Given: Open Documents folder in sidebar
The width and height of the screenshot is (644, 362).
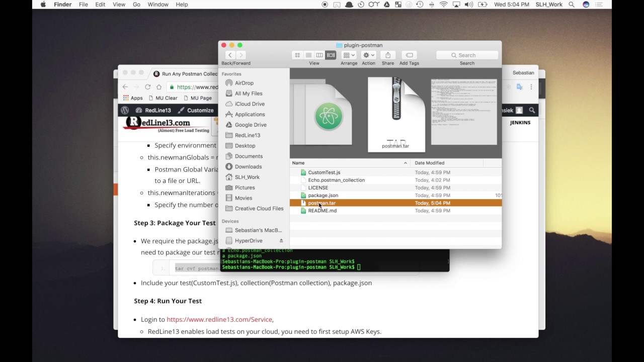Looking at the screenshot, I should tap(249, 156).
